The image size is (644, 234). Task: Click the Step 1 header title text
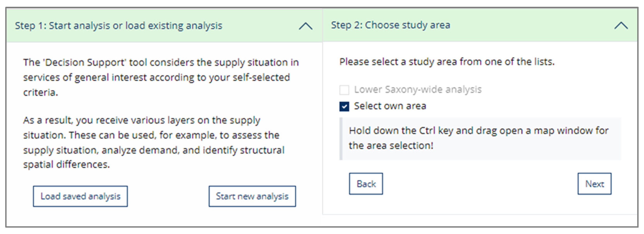point(119,26)
